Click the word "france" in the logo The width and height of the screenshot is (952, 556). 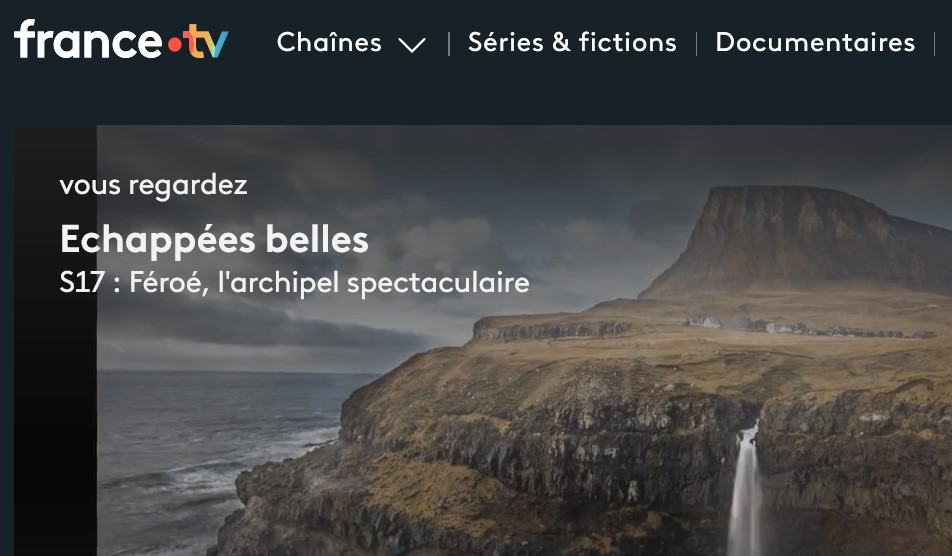click(88, 40)
